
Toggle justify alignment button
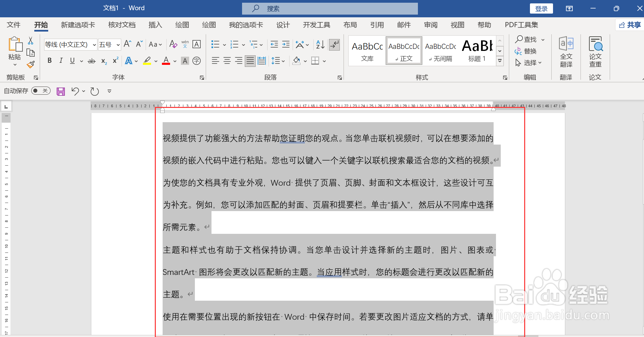coord(250,61)
